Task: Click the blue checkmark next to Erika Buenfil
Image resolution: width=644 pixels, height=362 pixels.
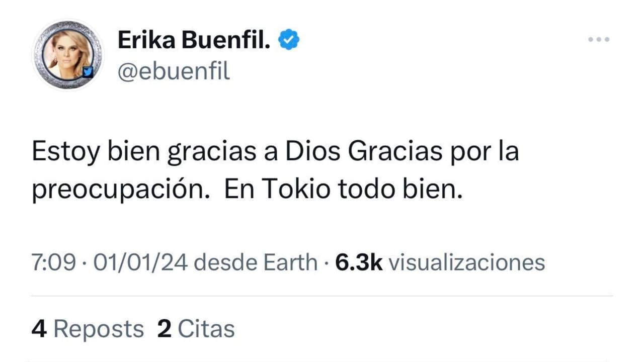Action: tap(289, 38)
